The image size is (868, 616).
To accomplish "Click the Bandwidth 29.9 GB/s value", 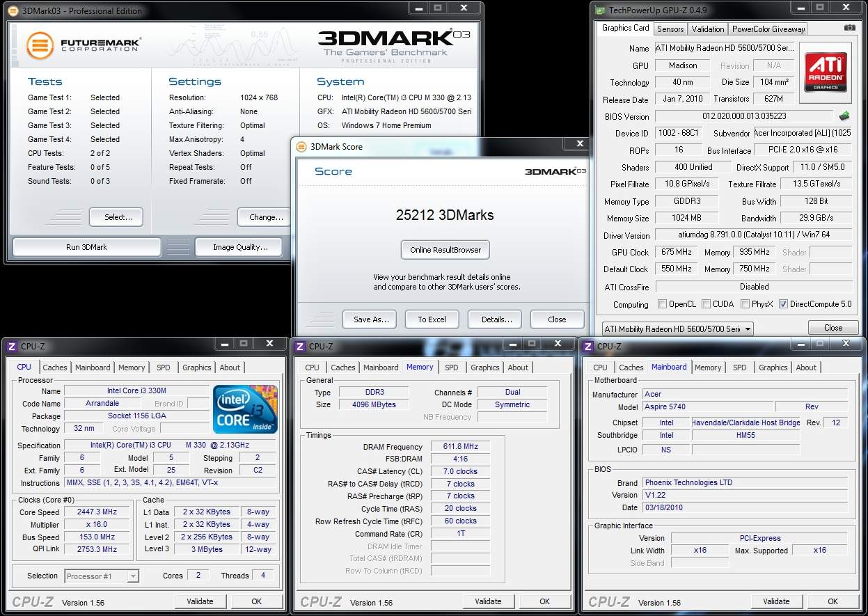I will (816, 218).
